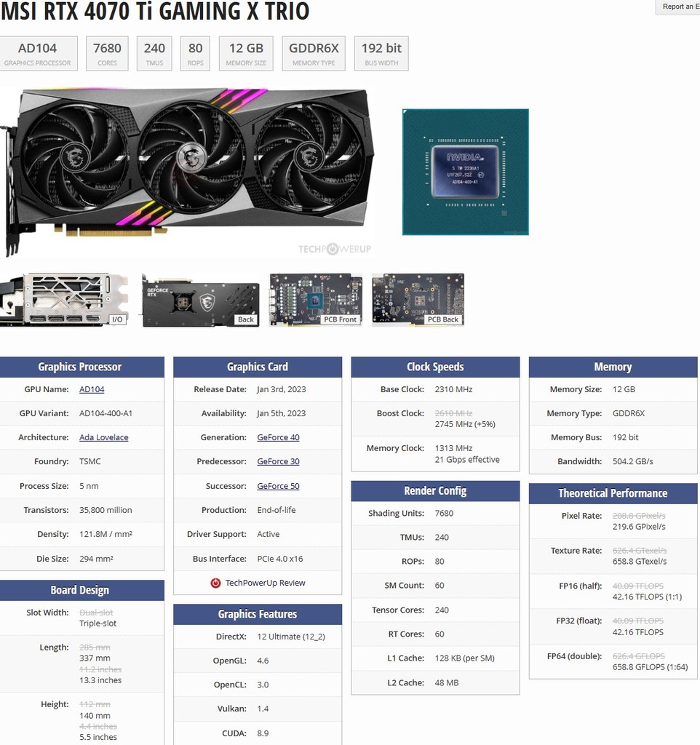The width and height of the screenshot is (700, 745).
Task: Click the 192 bit Bus Width box
Action: coord(381,53)
